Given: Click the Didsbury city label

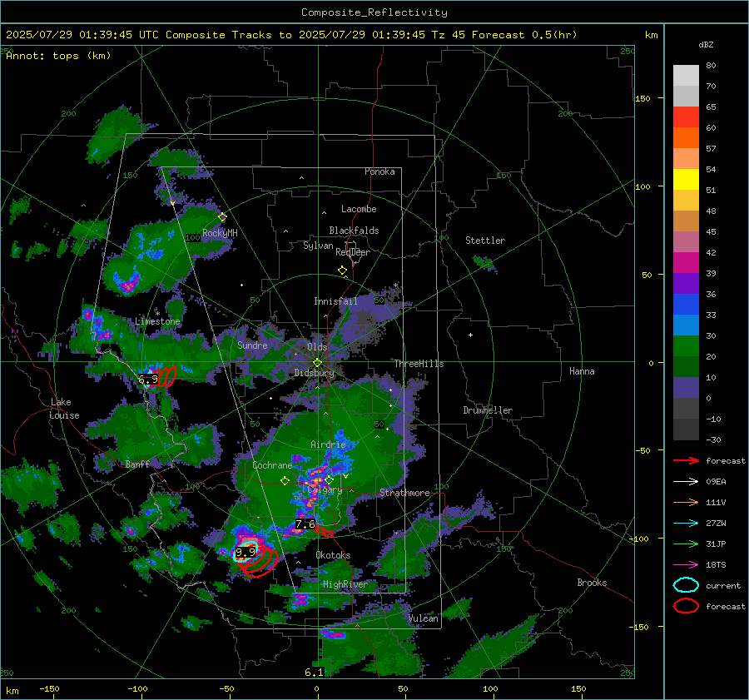Looking at the screenshot, I should (x=315, y=373).
